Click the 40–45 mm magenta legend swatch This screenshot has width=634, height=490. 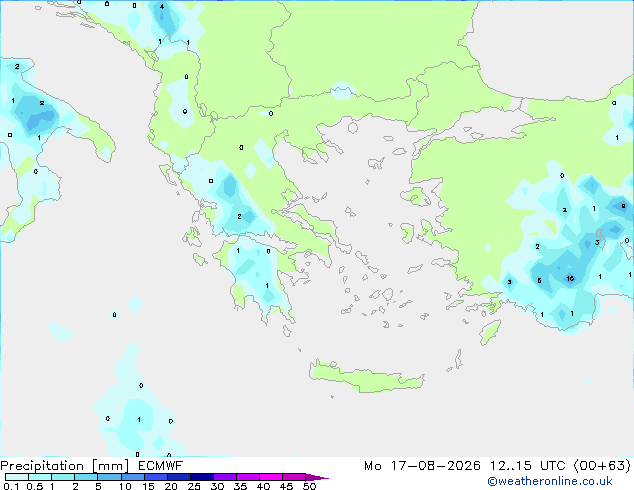pyautogui.click(x=271, y=477)
